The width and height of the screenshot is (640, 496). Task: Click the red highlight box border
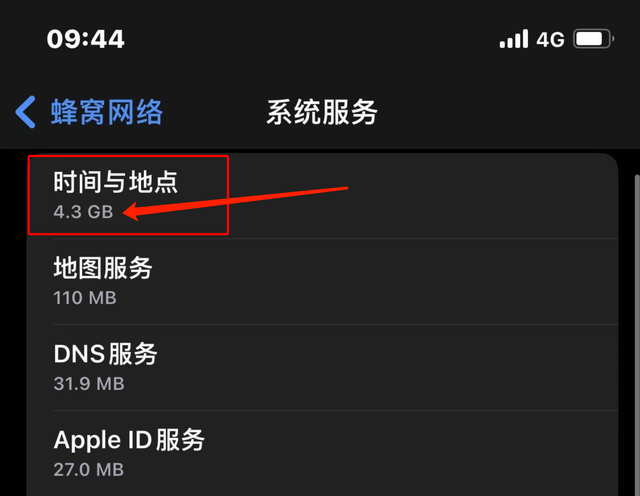pyautogui.click(x=128, y=156)
